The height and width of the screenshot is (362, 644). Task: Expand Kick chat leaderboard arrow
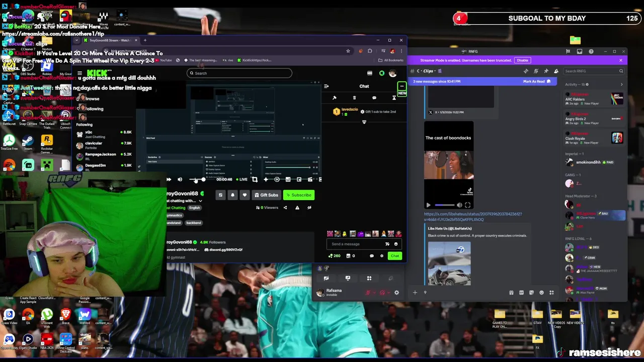coord(364,121)
